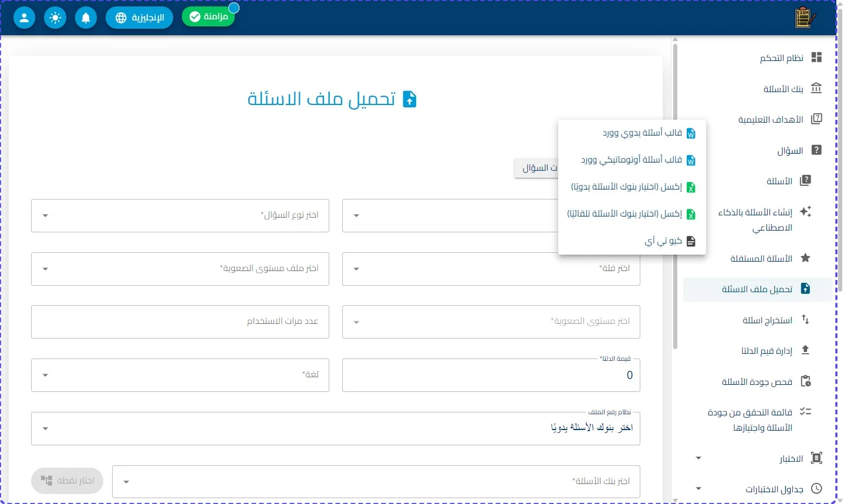This screenshot has height=504, width=844.
Task: Open نظام رفع الملف dropdown
Action: click(x=336, y=428)
